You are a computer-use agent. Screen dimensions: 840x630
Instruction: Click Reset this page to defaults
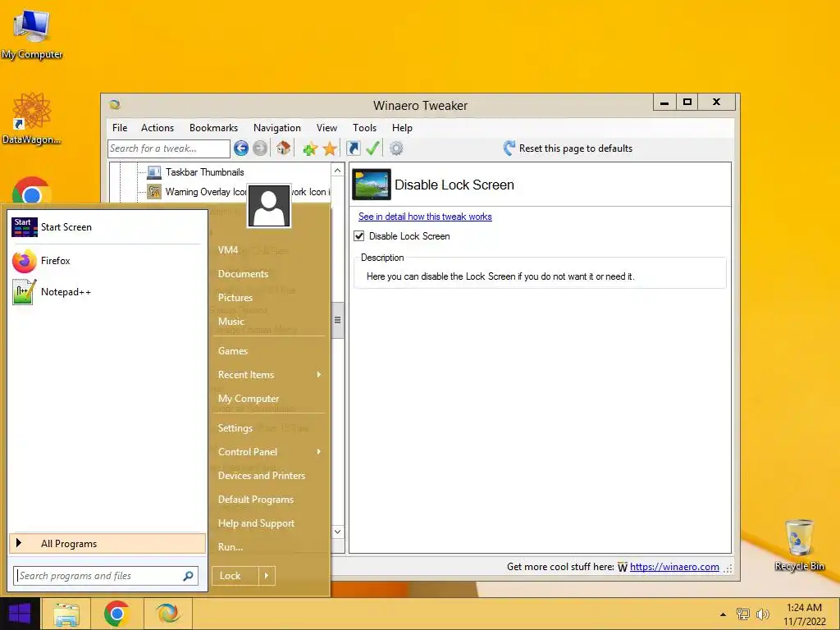[575, 148]
